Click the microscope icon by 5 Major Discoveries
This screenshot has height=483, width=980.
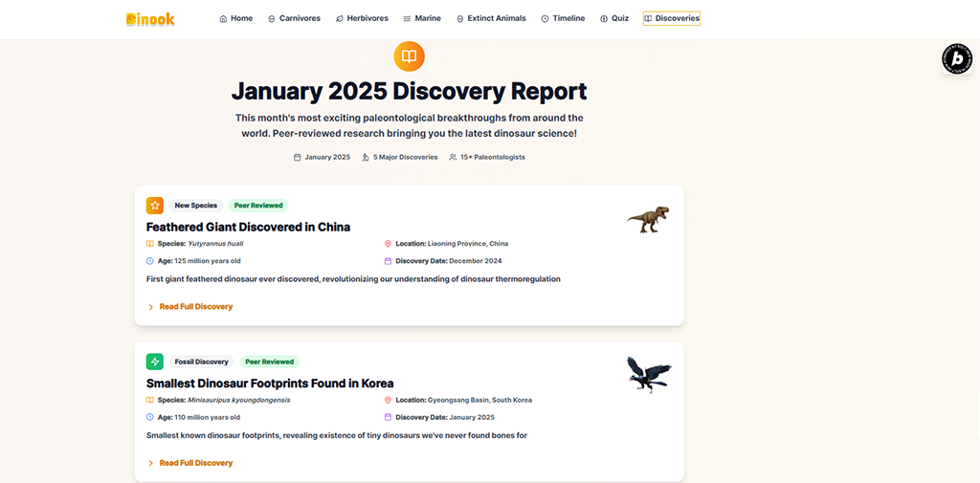[x=366, y=158]
